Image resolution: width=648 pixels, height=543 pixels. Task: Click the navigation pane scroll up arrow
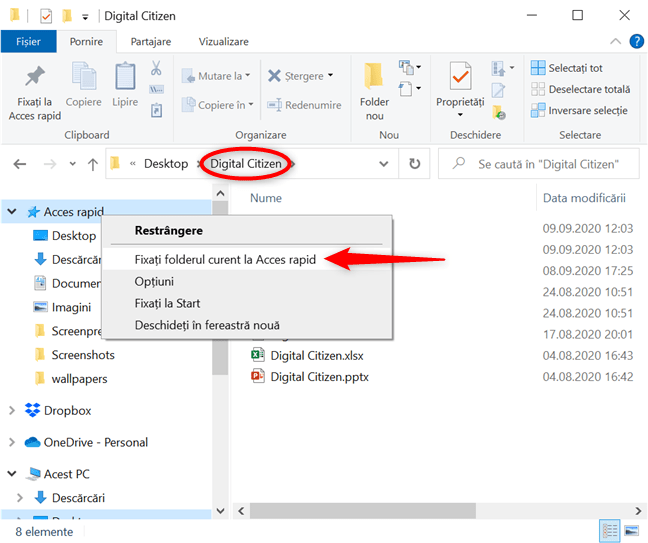pos(220,193)
